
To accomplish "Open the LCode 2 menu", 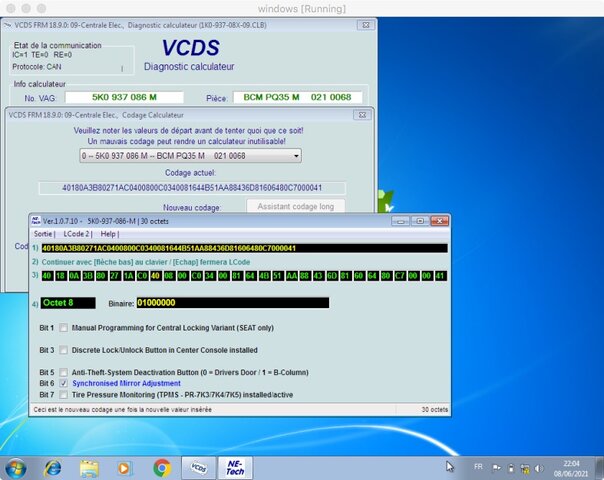I will [77, 234].
